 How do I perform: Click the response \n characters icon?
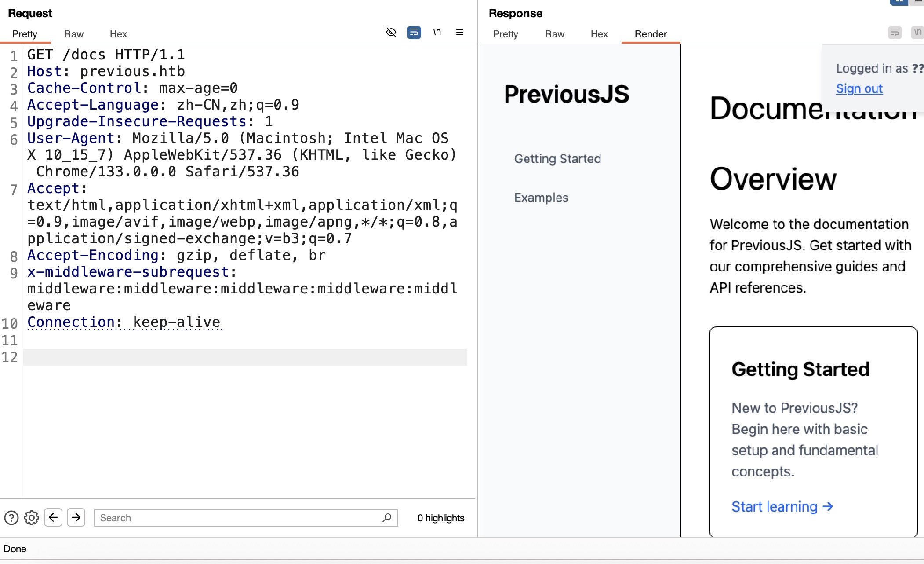pos(917,32)
